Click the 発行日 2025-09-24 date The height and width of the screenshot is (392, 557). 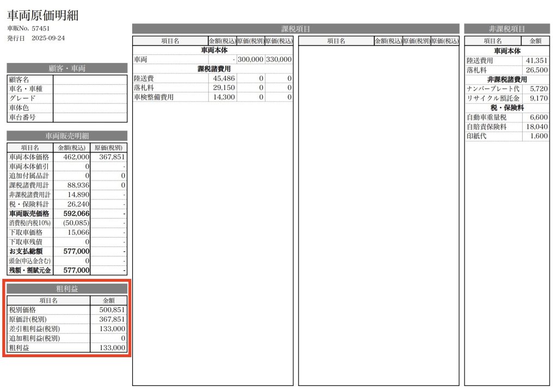tap(36, 38)
